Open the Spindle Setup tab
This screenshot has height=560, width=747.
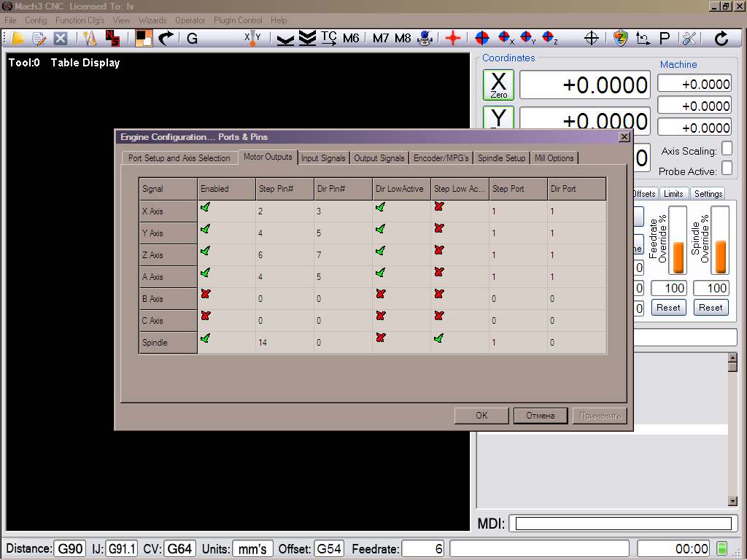click(x=502, y=158)
